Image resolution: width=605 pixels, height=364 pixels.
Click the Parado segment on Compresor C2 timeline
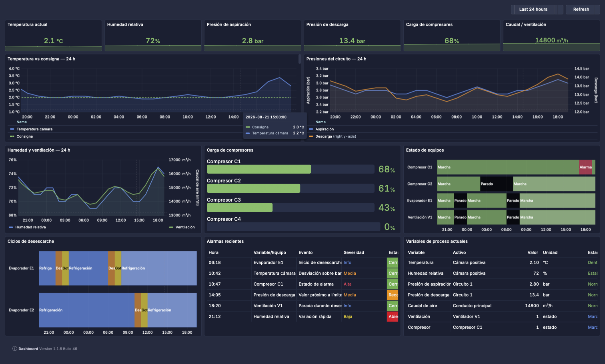[497, 184]
